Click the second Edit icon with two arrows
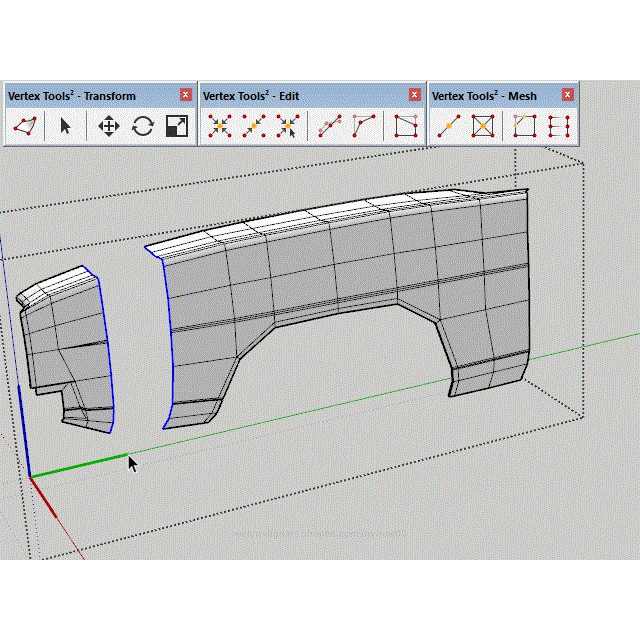Screen dimensions: 640x640 tap(254, 126)
